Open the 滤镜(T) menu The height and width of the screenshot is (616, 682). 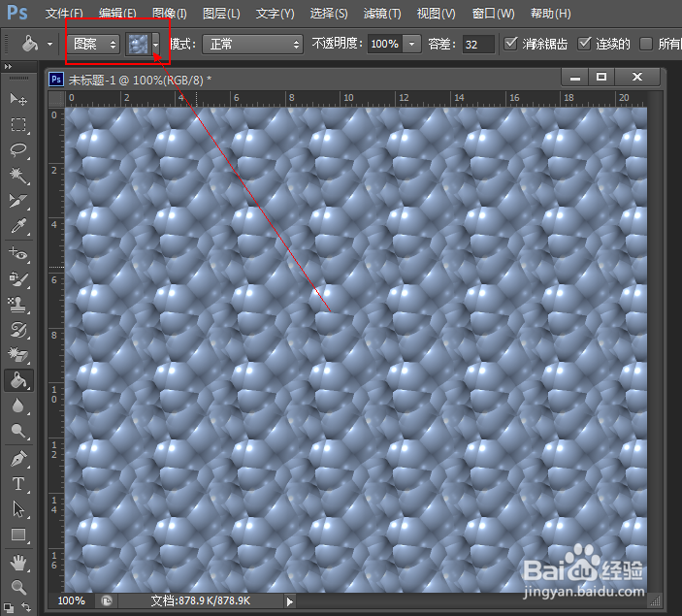pos(382,14)
